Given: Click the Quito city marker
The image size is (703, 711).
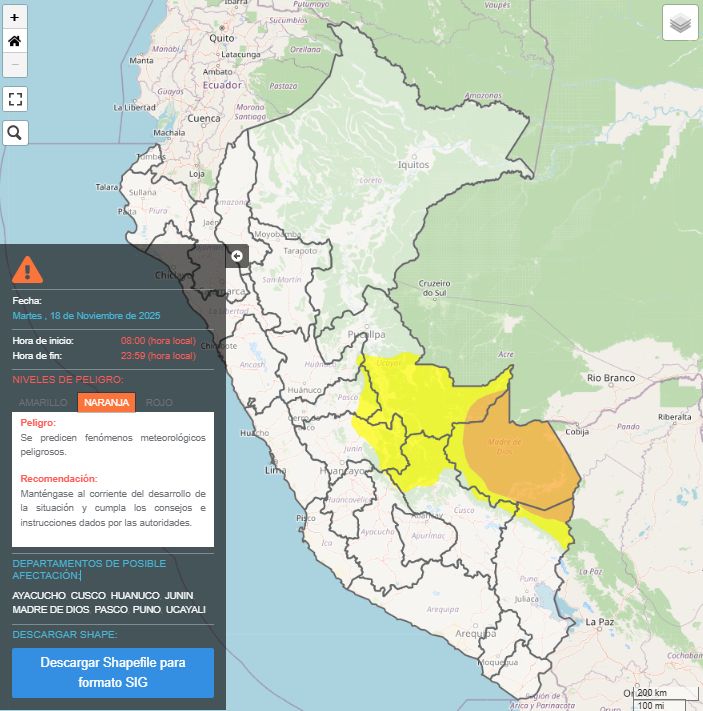Looking at the screenshot, I should tap(221, 37).
